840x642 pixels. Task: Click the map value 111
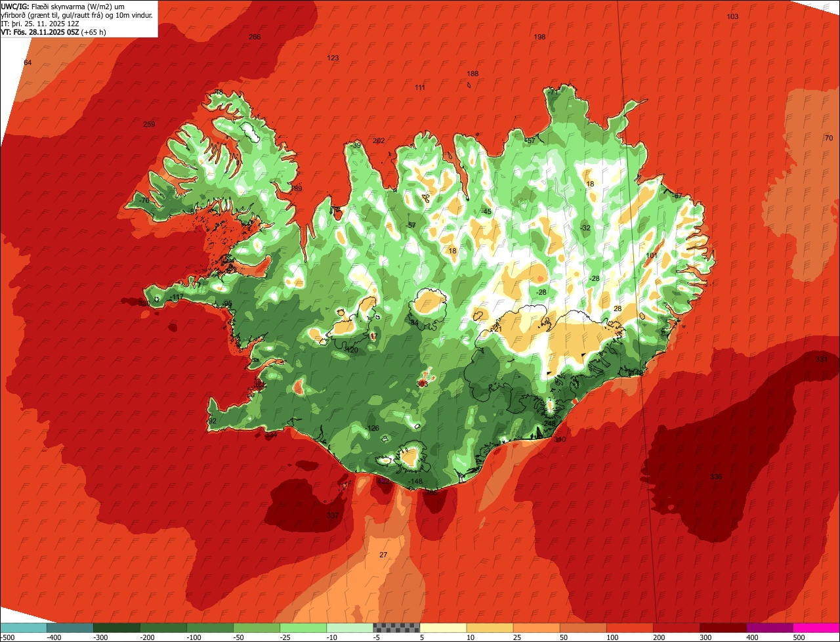click(420, 87)
